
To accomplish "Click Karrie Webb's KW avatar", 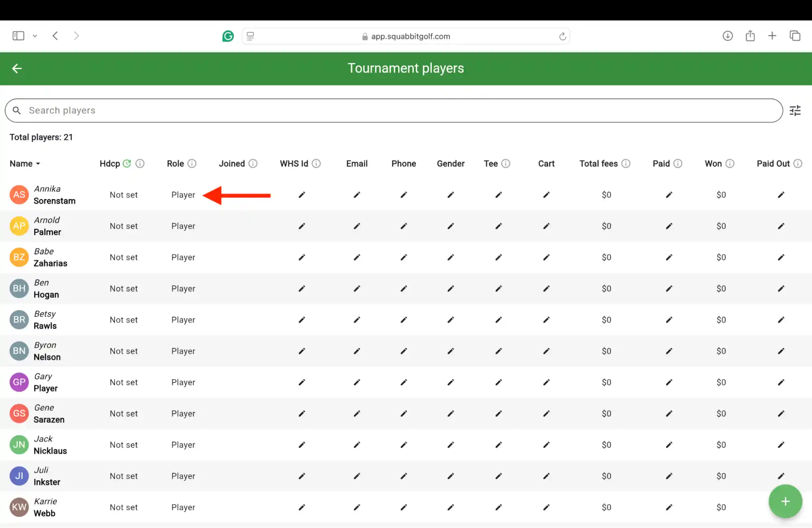I will [x=19, y=507].
